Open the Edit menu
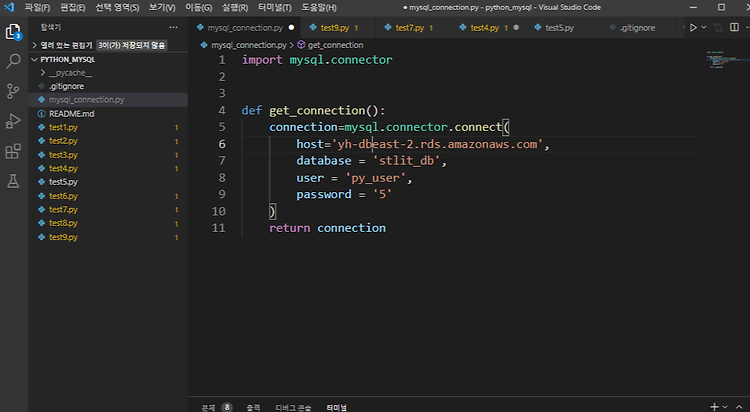The width and height of the screenshot is (750, 412). [73, 8]
